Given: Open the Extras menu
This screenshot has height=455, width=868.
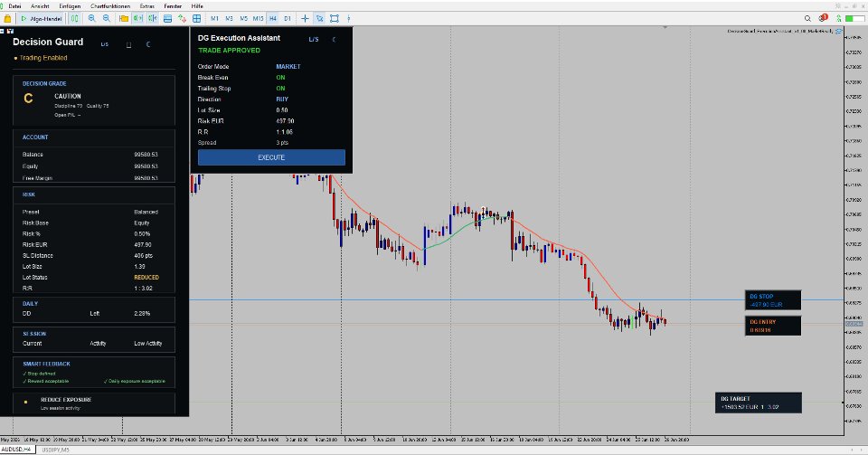Looking at the screenshot, I should (x=146, y=6).
